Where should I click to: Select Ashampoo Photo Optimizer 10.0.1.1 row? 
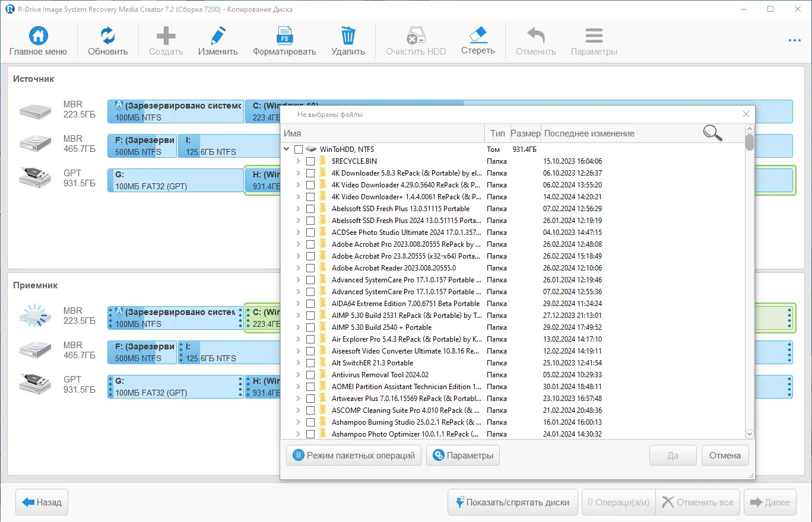click(513, 434)
